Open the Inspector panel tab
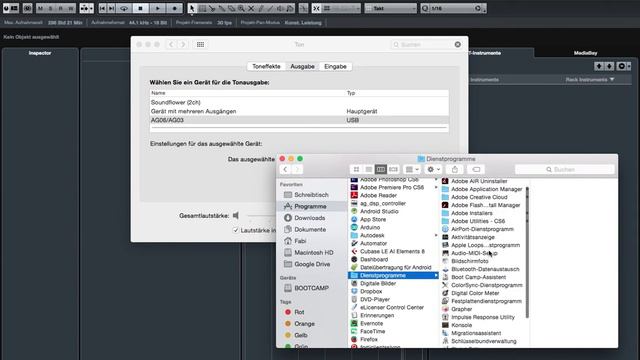The image size is (640, 360). coord(40,53)
